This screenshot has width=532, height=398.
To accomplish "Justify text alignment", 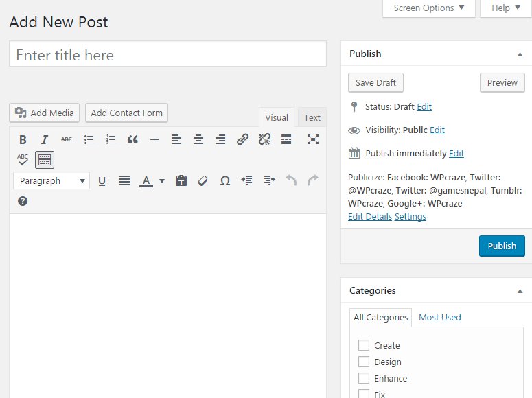I will pos(124,181).
